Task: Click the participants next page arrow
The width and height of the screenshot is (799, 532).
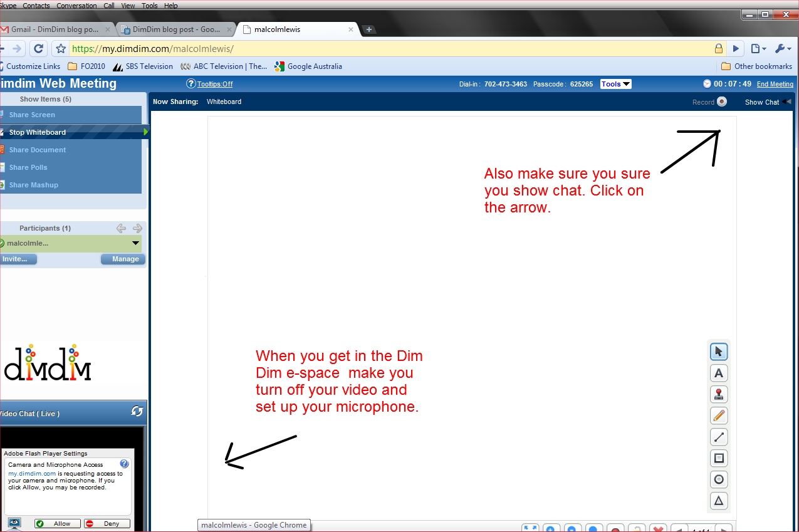Action: pos(137,229)
